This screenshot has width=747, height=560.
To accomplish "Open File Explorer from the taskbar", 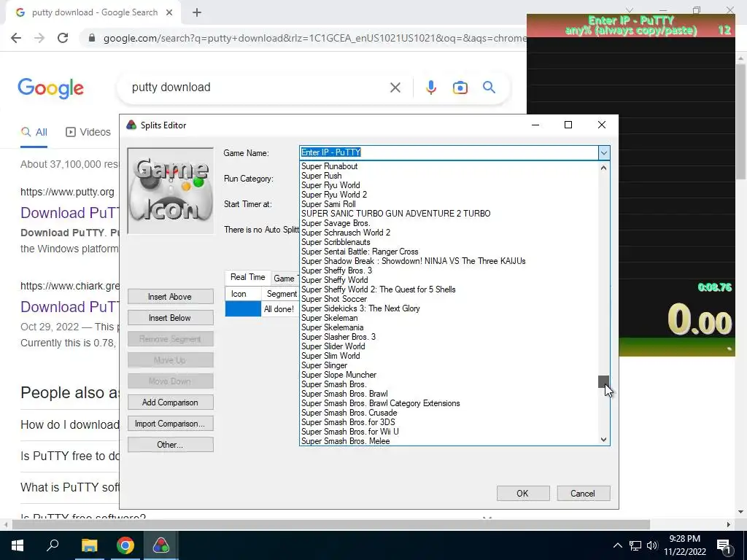I will [89, 545].
